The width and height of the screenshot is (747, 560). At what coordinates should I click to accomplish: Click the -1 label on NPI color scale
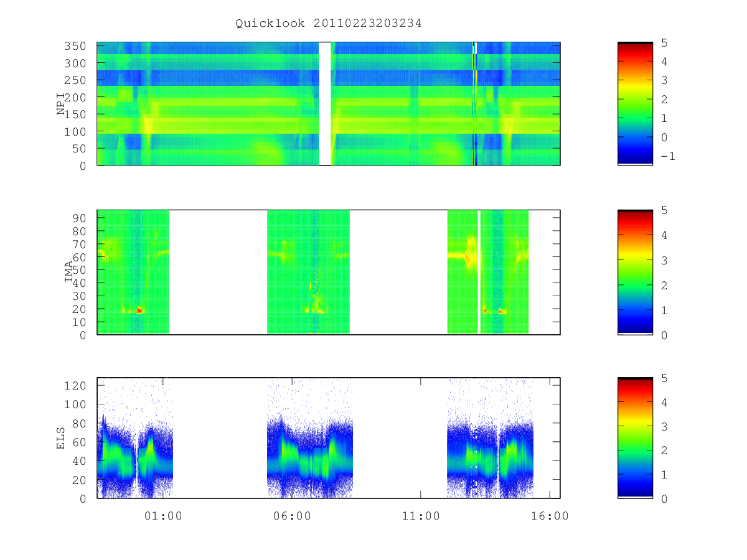pos(667,156)
